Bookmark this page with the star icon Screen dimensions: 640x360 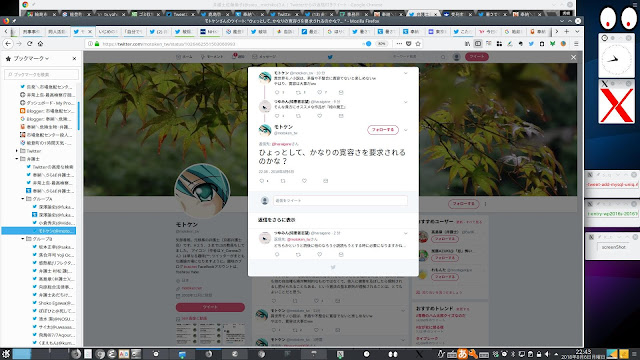(x=418, y=44)
